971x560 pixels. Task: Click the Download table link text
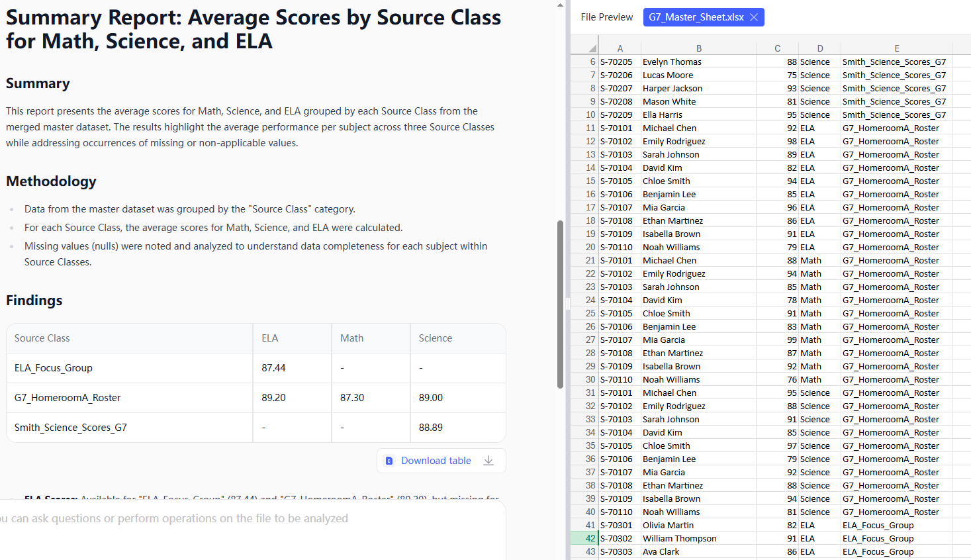(436, 461)
